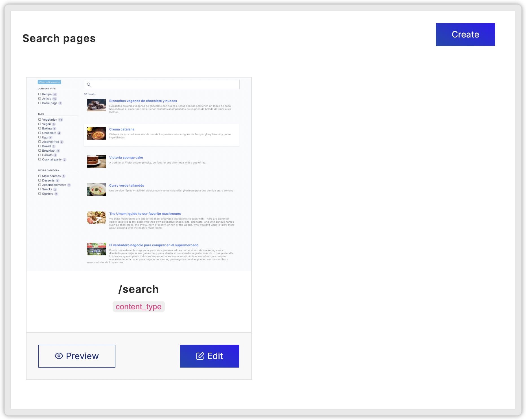Viewport: 526px width, 420px height.
Task: Edit the /search page
Action: (209, 356)
